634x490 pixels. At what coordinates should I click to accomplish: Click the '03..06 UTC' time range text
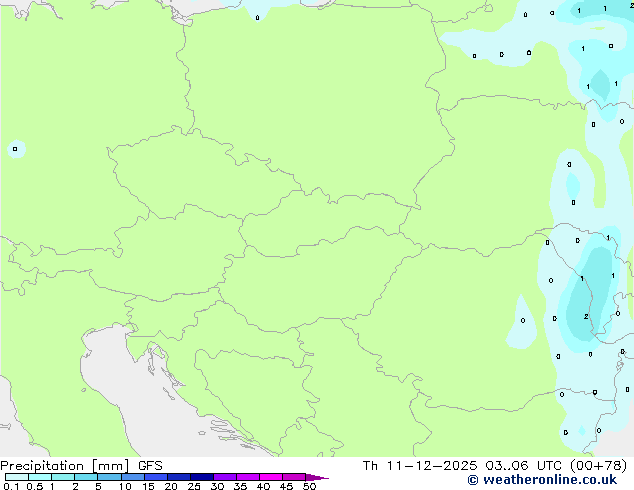coord(523,466)
